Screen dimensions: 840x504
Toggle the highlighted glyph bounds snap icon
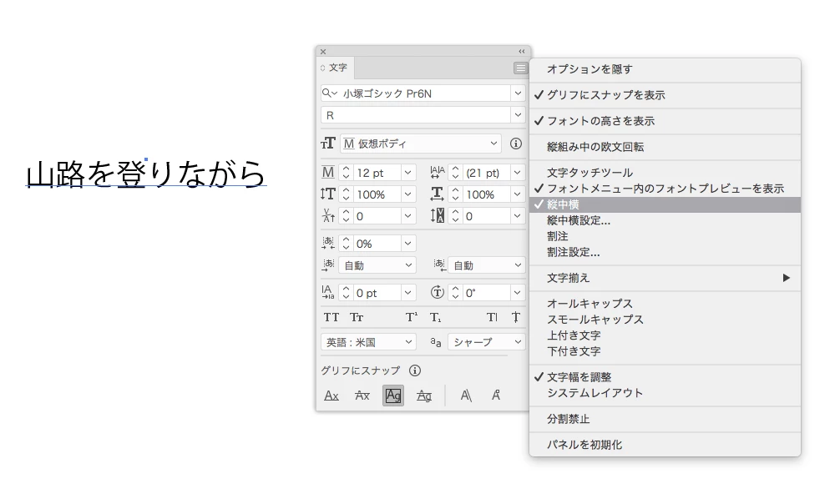(393, 396)
